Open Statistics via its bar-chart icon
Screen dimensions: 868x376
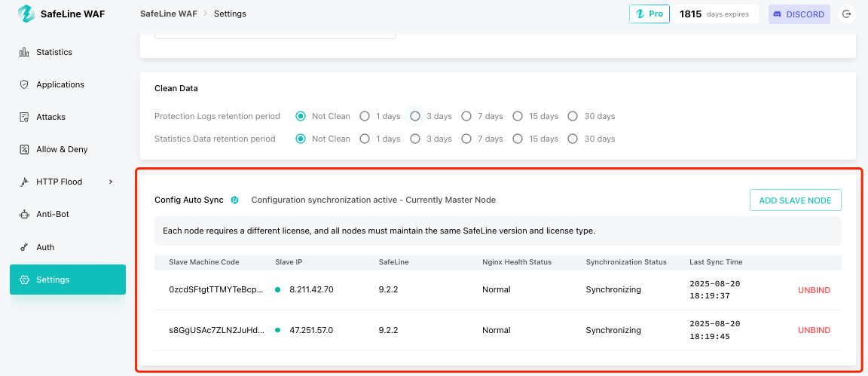click(x=24, y=52)
